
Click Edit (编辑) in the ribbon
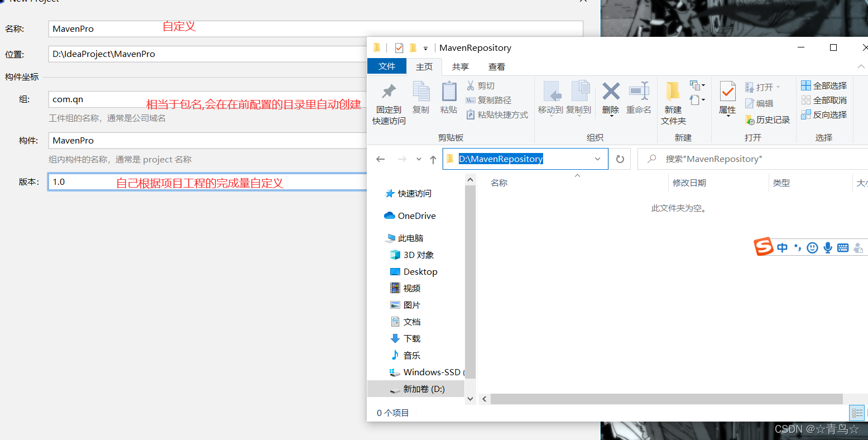click(760, 103)
